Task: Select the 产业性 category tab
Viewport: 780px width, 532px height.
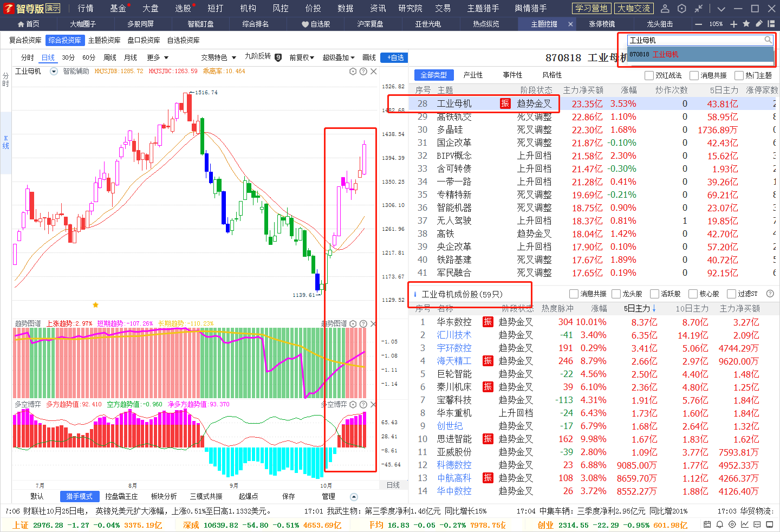Action: coord(473,75)
